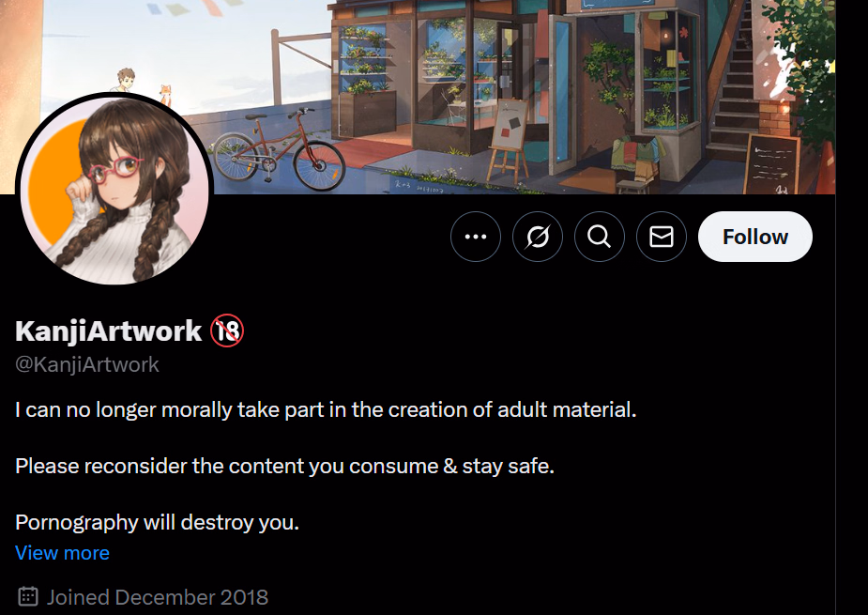Open the three-dot more options menu

476,237
